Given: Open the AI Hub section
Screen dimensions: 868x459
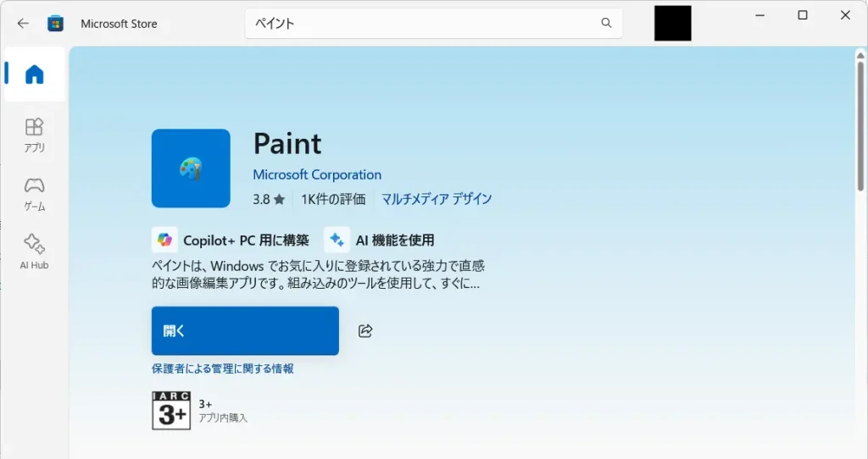Looking at the screenshot, I should (34, 252).
